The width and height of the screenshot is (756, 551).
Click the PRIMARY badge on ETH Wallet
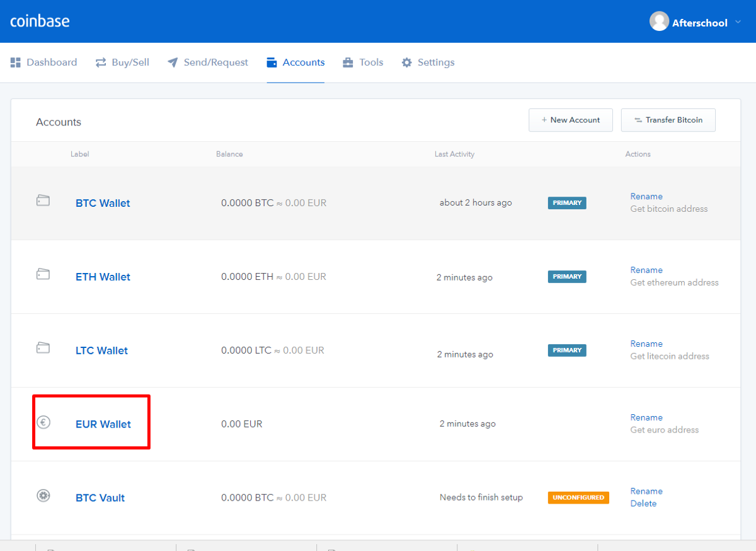tap(567, 277)
